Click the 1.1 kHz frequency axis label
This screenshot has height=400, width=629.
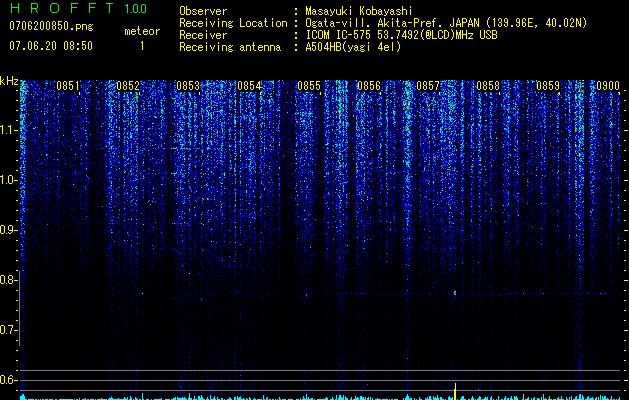tap(8, 130)
